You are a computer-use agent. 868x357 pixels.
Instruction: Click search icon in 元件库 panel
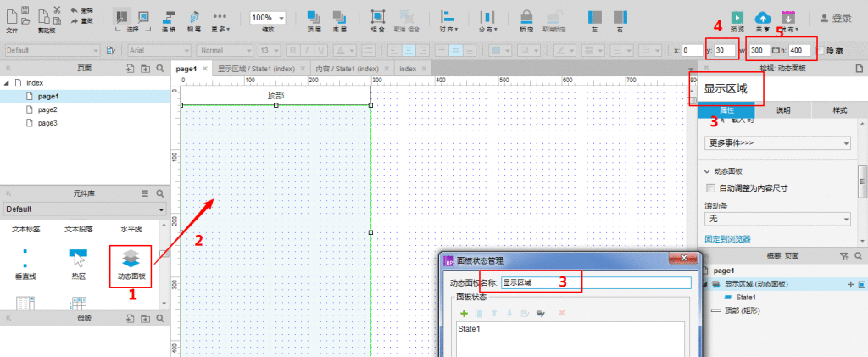(160, 193)
